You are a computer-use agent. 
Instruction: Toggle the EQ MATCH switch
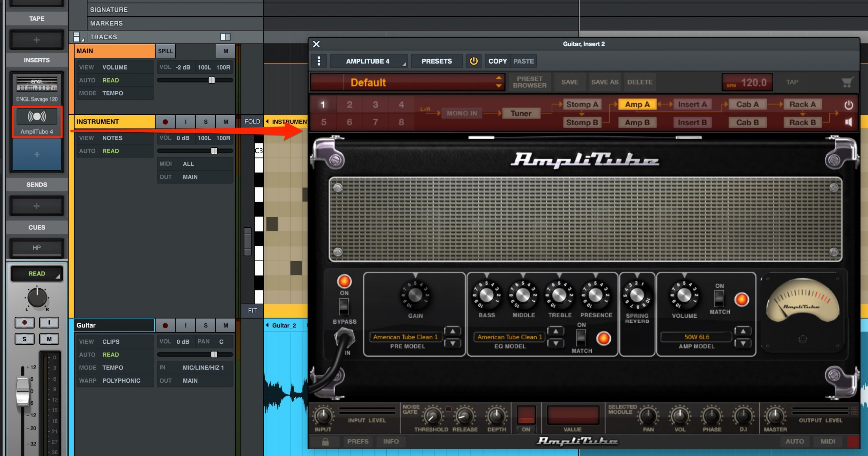pyautogui.click(x=581, y=337)
